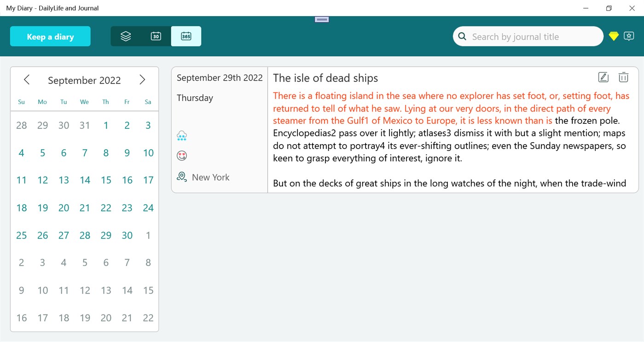Image resolution: width=644 pixels, height=342 pixels.
Task: Click the mood emoji icon for the entry
Action: pyautogui.click(x=181, y=156)
